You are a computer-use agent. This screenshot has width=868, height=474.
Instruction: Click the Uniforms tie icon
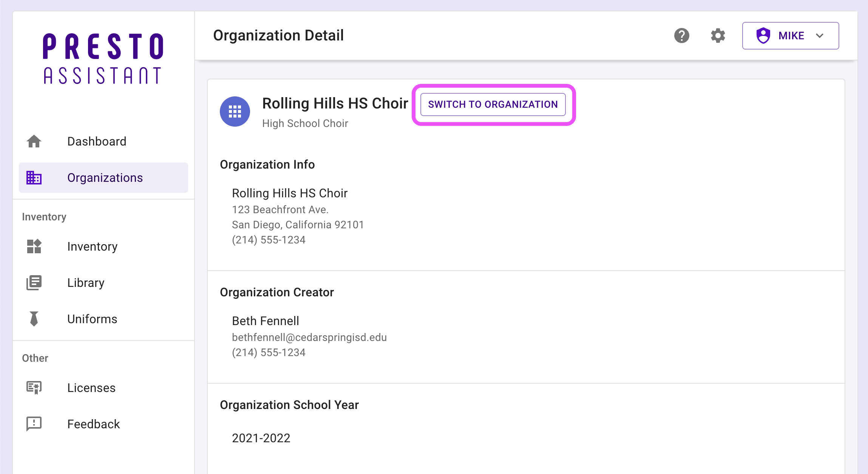tap(34, 319)
